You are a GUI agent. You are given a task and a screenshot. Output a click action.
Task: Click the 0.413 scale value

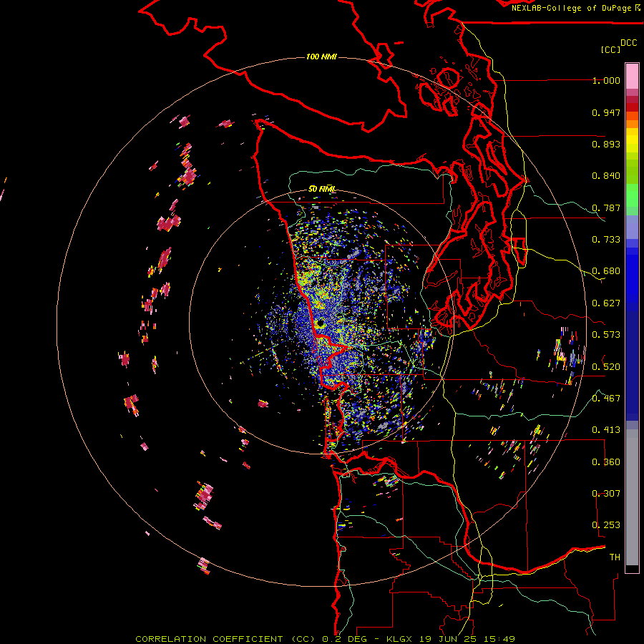click(x=606, y=430)
